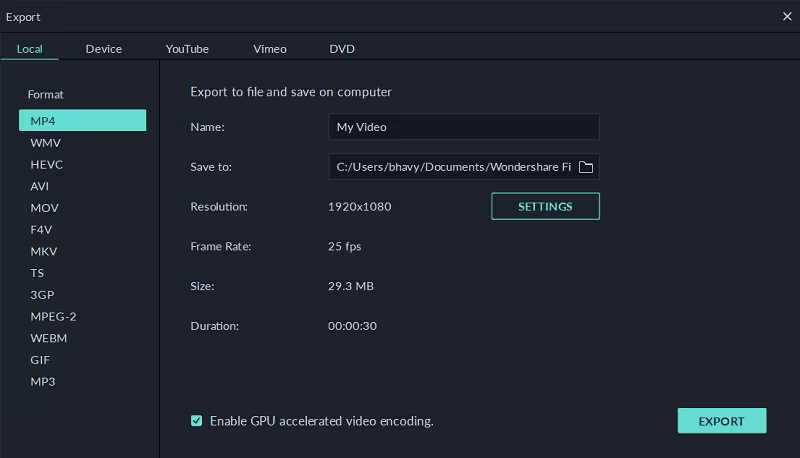Pick MP3 audio format
The image size is (800, 458).
pos(43,382)
